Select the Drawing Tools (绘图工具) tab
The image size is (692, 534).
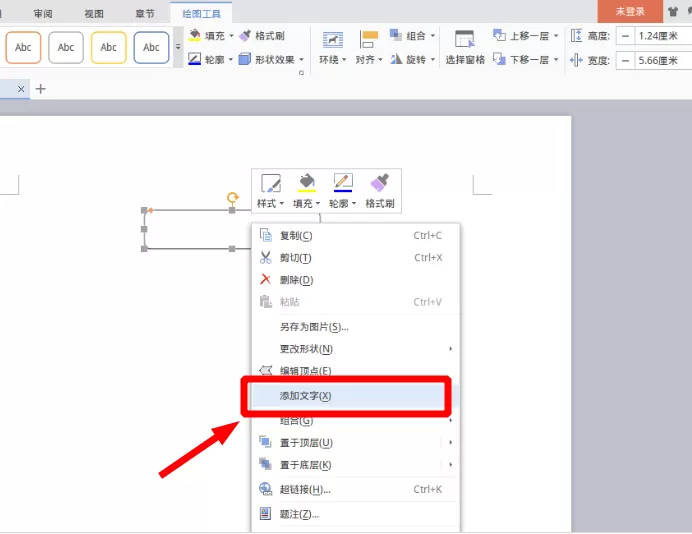[201, 14]
